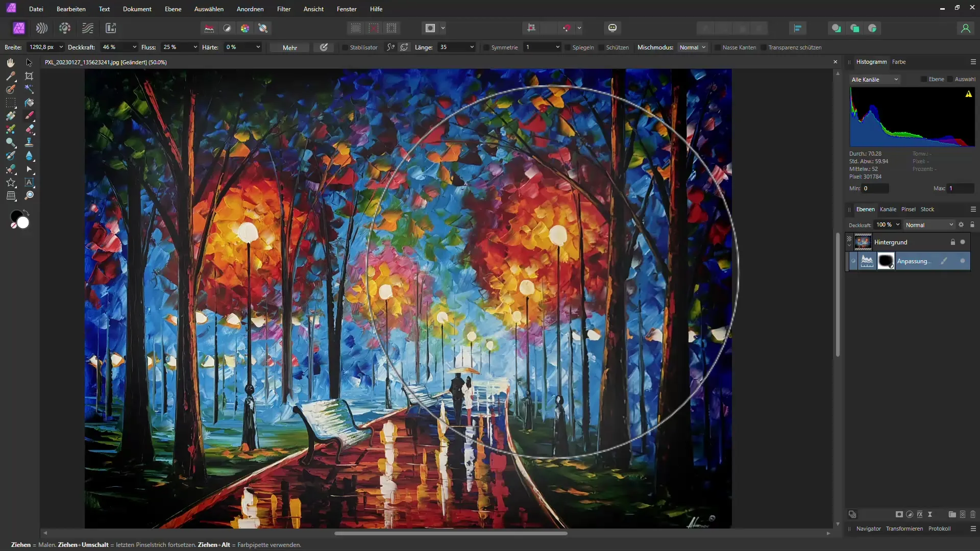
Task: Open the Härte 0 % dropdown
Action: tap(258, 47)
